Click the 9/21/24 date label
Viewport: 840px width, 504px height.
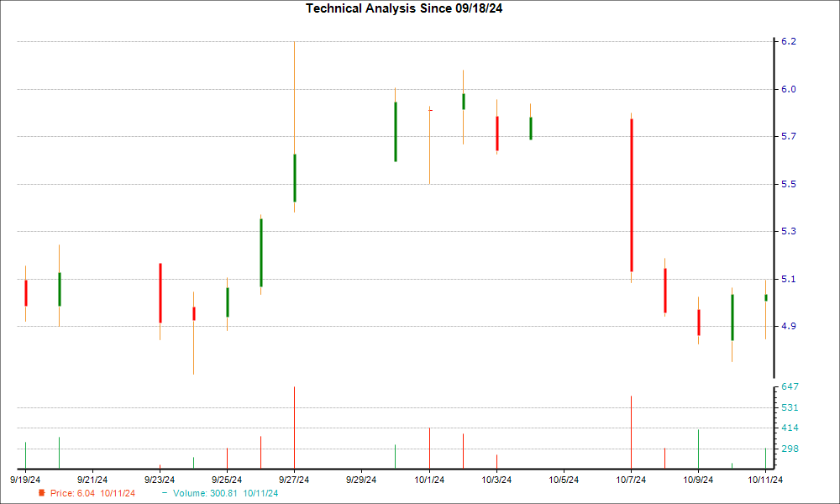92,480
